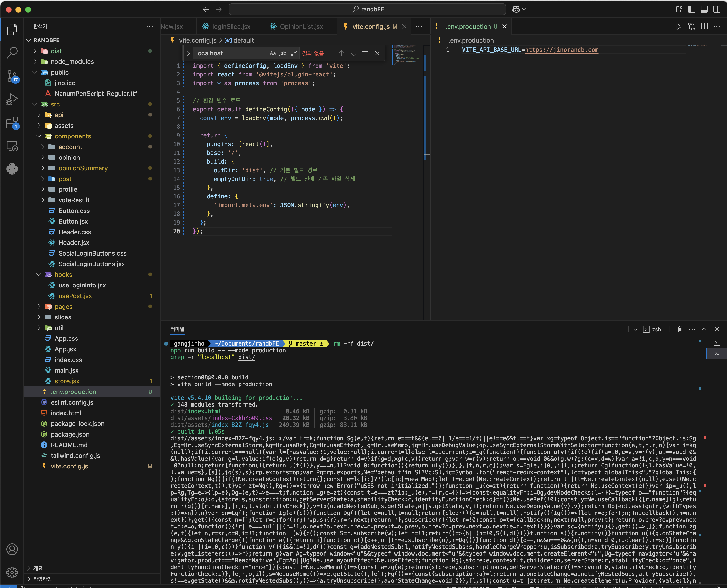Toggle Match Case in find widget
Screen dimensions: 727x588
tap(272, 53)
